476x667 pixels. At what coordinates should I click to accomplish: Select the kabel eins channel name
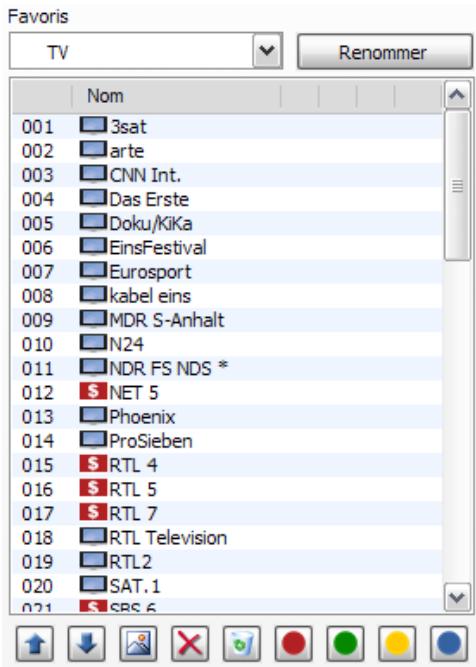tap(150, 296)
